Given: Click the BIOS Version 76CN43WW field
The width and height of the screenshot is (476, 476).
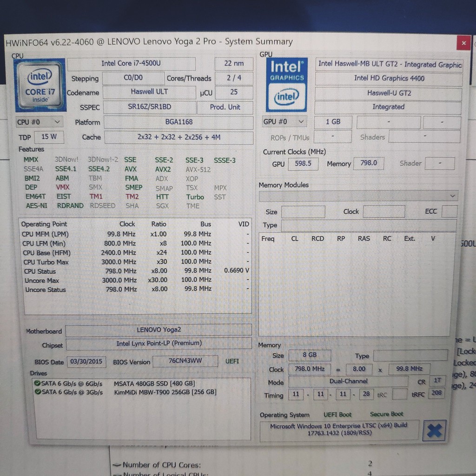Looking at the screenshot, I should [185, 361].
